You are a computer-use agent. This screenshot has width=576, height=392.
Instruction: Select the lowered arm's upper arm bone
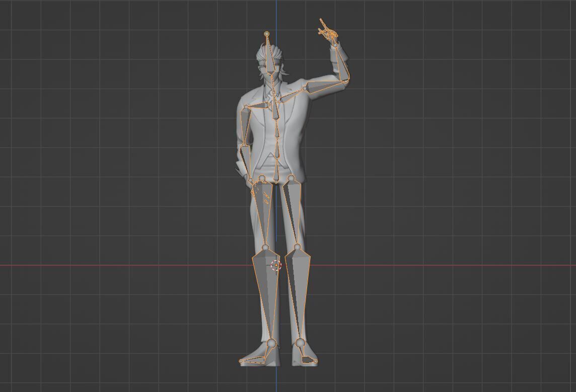coord(246,127)
